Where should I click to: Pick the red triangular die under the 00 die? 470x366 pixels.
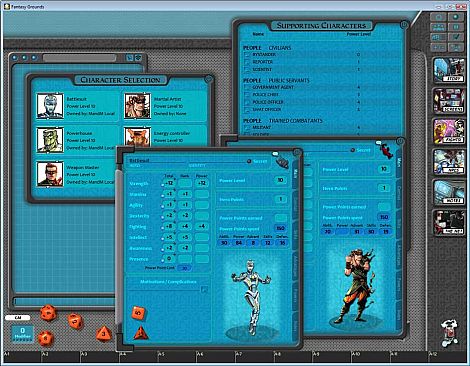pyautogui.click(x=141, y=333)
